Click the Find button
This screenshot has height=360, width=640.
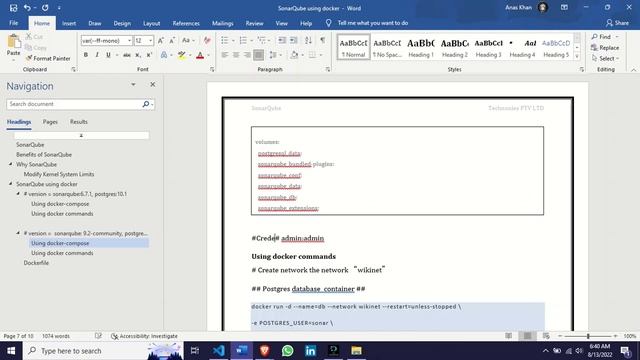(x=602, y=37)
